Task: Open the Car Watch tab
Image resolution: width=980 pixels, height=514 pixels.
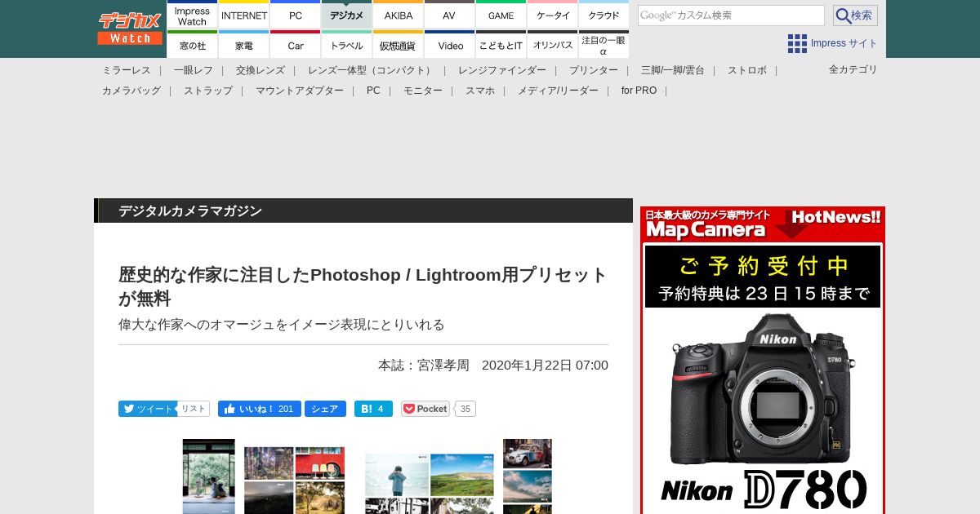Action: coord(296,45)
